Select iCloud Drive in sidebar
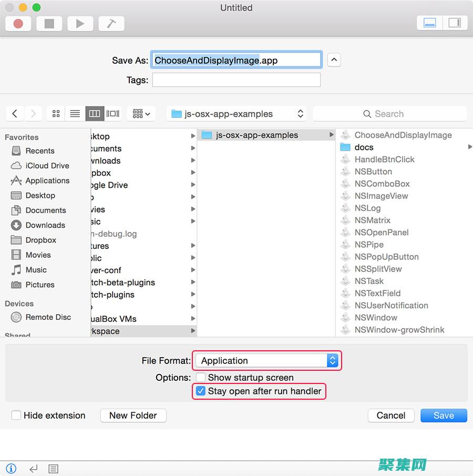Viewport: 473px width, 476px height. click(47, 166)
